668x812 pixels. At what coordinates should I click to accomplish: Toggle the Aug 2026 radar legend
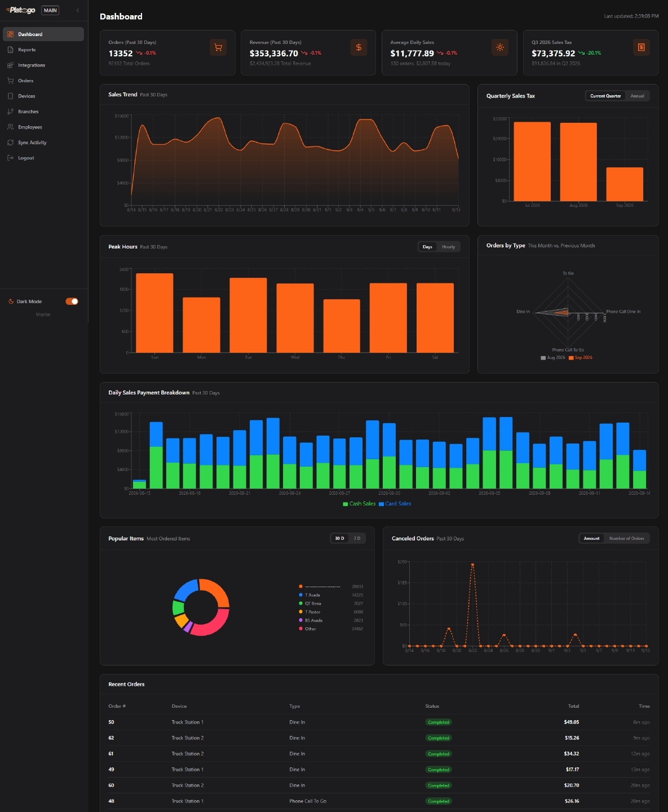553,358
